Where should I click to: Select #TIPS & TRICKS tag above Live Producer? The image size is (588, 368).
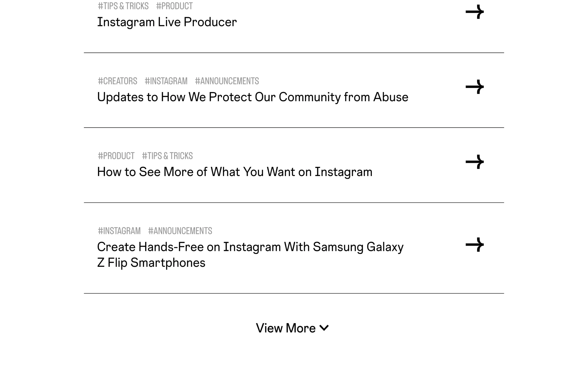click(123, 6)
